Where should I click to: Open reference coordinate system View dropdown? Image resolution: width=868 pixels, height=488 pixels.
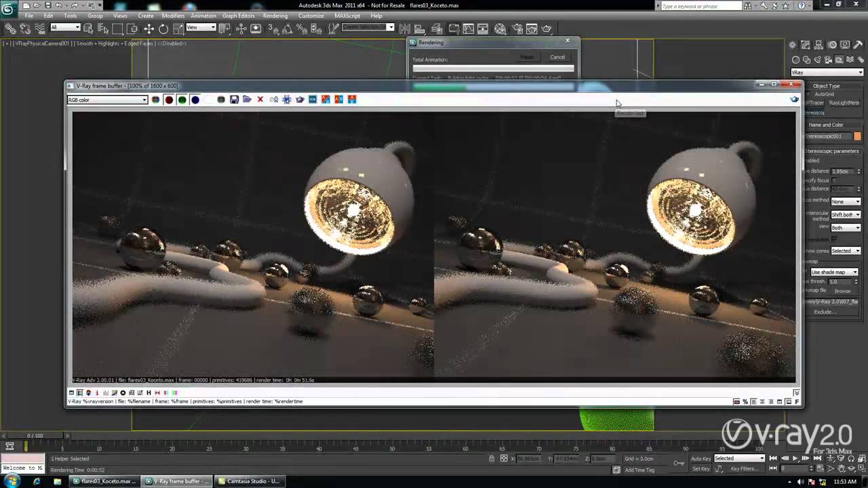coord(201,27)
